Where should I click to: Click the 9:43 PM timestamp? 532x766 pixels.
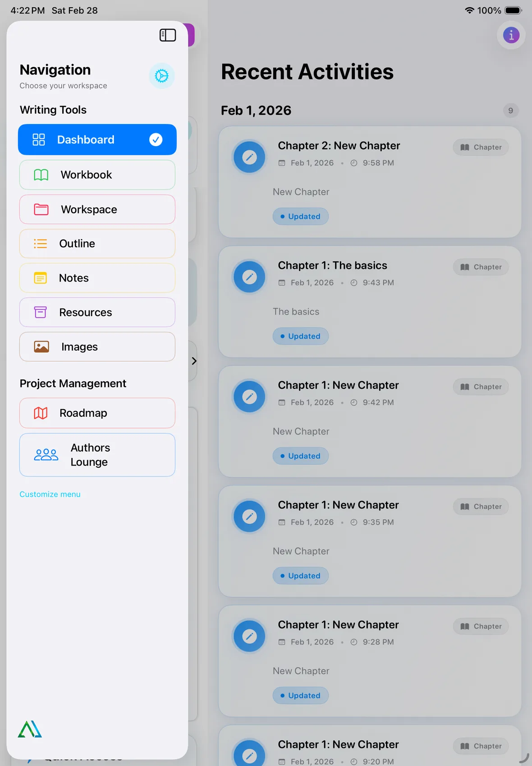click(378, 283)
